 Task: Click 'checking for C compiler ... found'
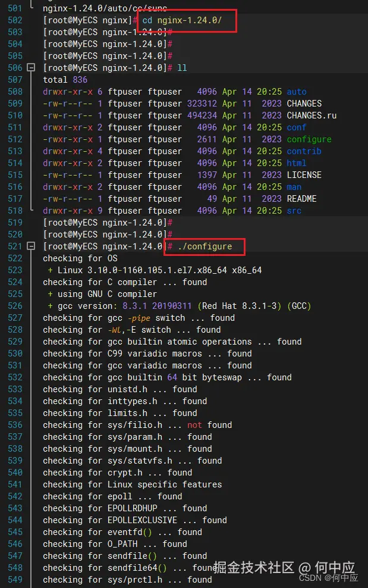pyautogui.click(x=125, y=282)
